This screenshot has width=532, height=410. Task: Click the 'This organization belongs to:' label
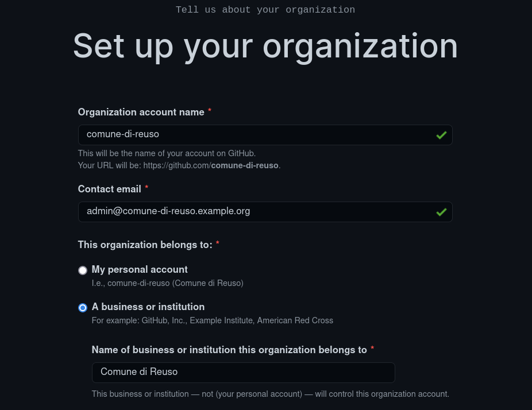coord(145,245)
